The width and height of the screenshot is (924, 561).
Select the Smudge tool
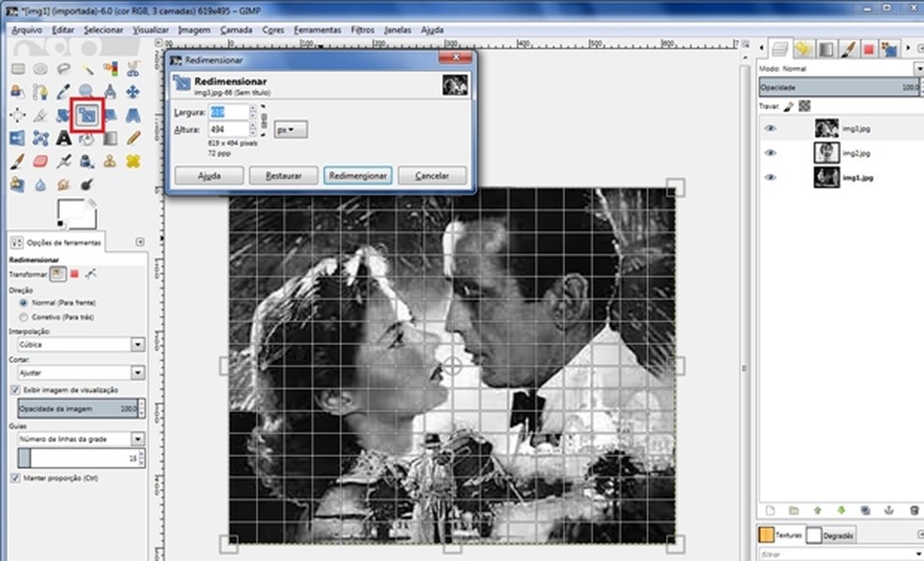[x=64, y=184]
